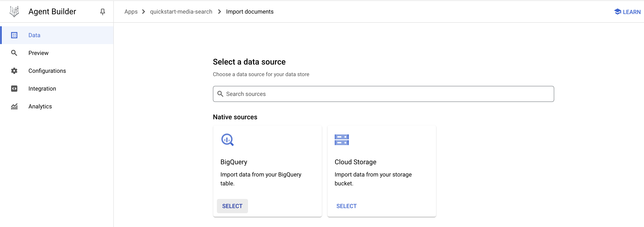
Task: Click the graduation cap Learn icon
Action: tap(617, 12)
